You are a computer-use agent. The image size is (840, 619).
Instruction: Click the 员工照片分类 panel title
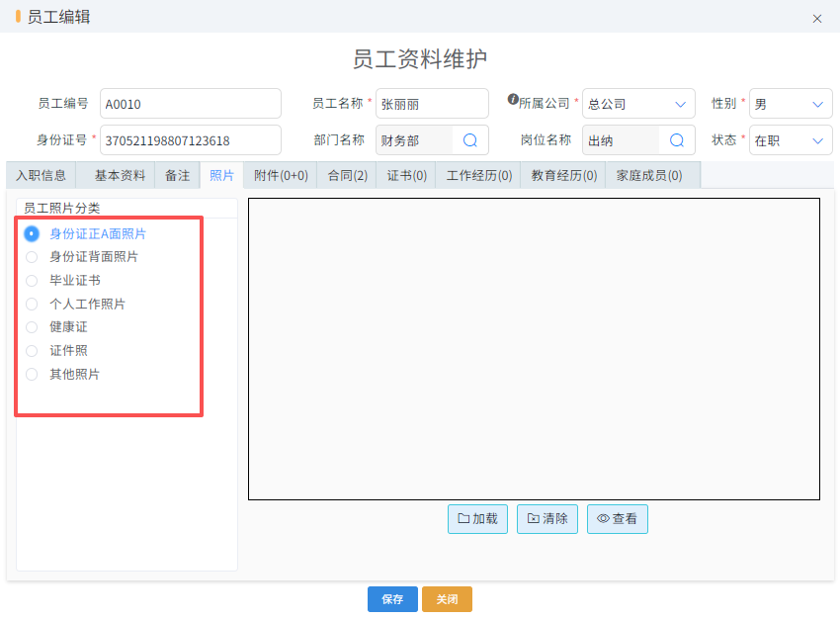[61, 208]
